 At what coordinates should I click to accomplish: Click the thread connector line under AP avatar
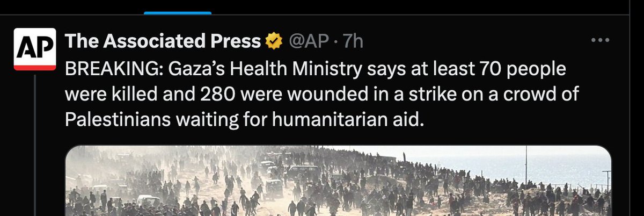click(35, 146)
